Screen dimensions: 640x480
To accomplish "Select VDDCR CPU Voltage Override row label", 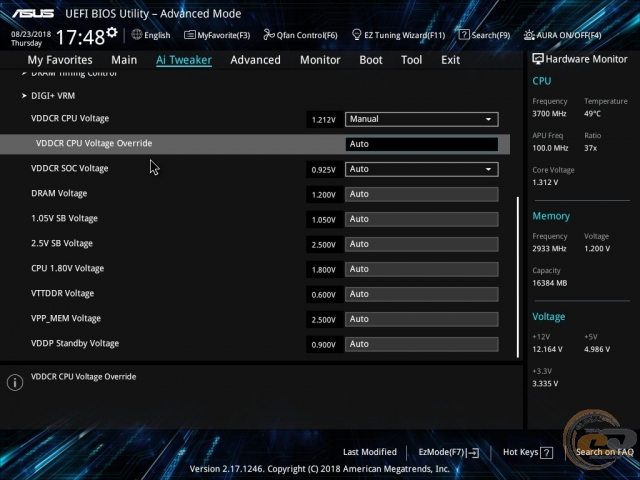I will click(x=94, y=143).
